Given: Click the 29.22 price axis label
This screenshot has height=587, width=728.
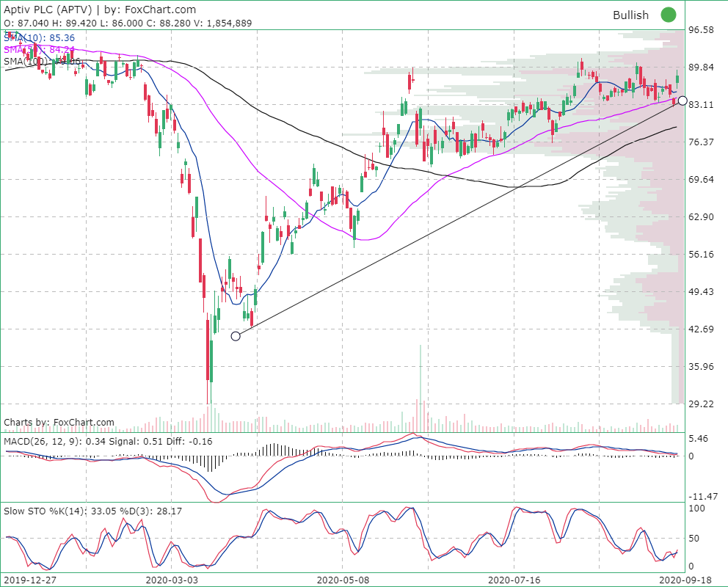Looking at the screenshot, I should pyautogui.click(x=701, y=404).
